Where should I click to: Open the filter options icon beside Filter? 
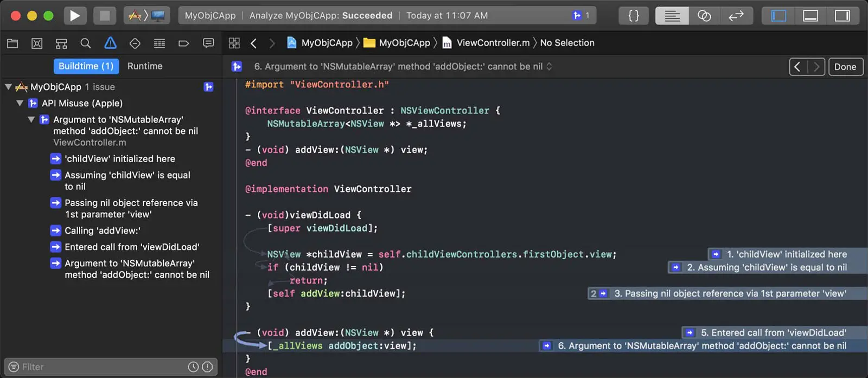click(x=14, y=367)
